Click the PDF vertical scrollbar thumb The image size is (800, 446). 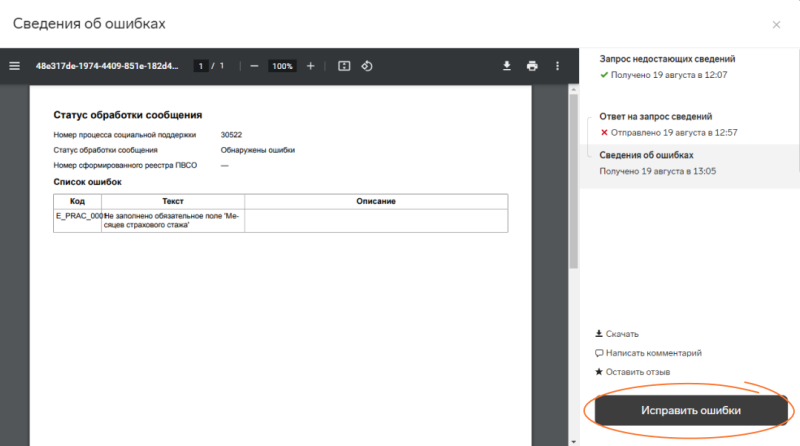pyautogui.click(x=573, y=181)
